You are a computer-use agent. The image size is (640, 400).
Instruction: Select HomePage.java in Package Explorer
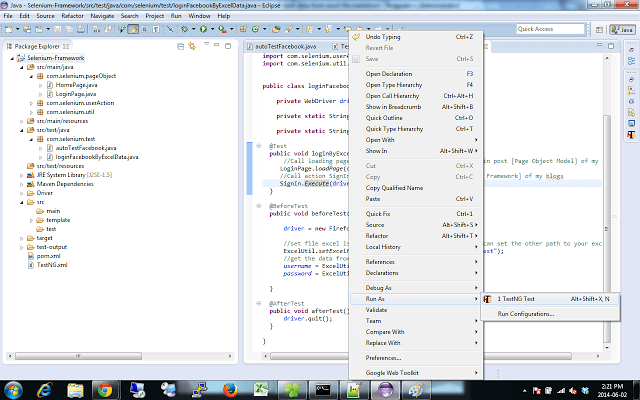point(76,85)
